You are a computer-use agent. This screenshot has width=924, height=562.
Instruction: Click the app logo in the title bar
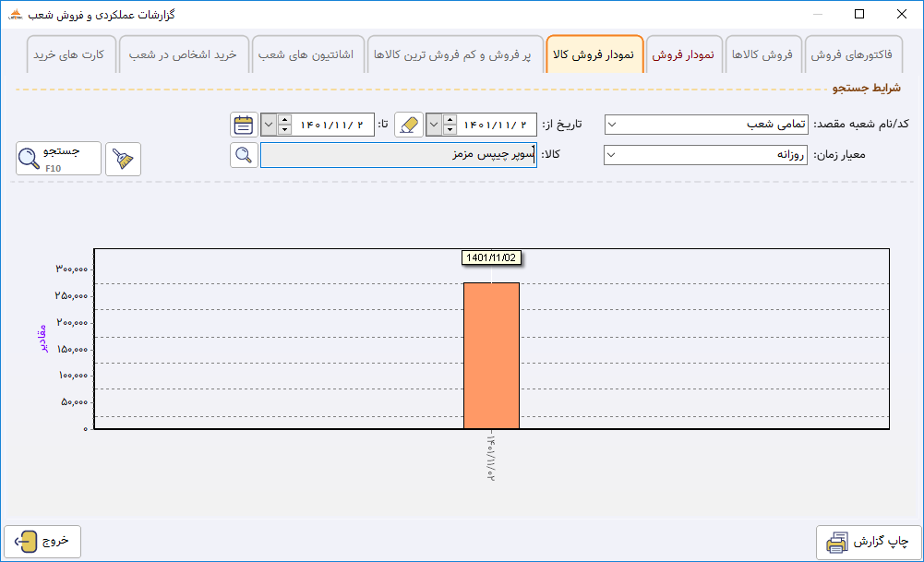coord(16,14)
